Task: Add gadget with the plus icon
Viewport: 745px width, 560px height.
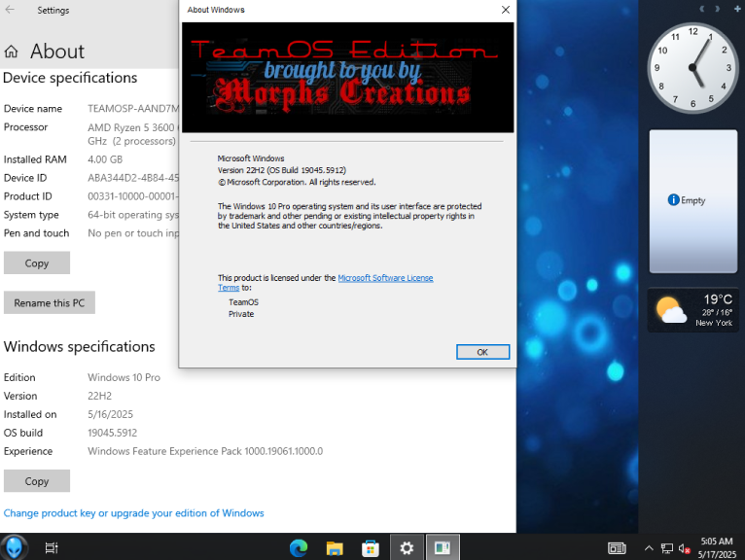Action: pyautogui.click(x=737, y=9)
